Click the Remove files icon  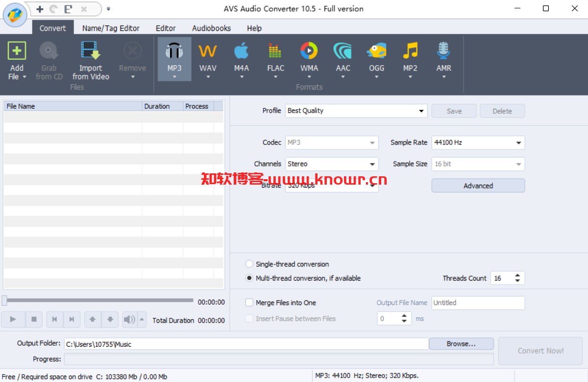point(132,50)
